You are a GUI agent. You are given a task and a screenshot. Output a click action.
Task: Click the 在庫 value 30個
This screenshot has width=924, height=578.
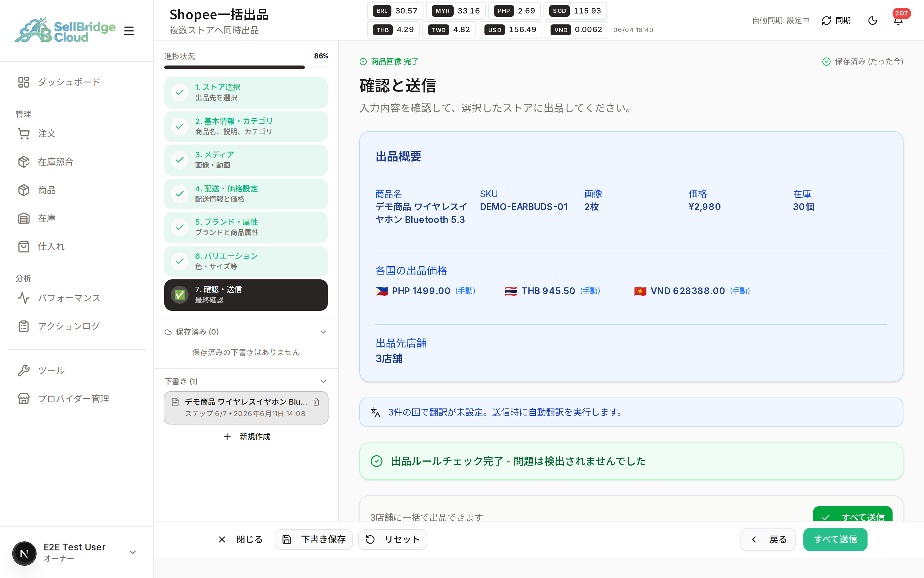pyautogui.click(x=803, y=207)
